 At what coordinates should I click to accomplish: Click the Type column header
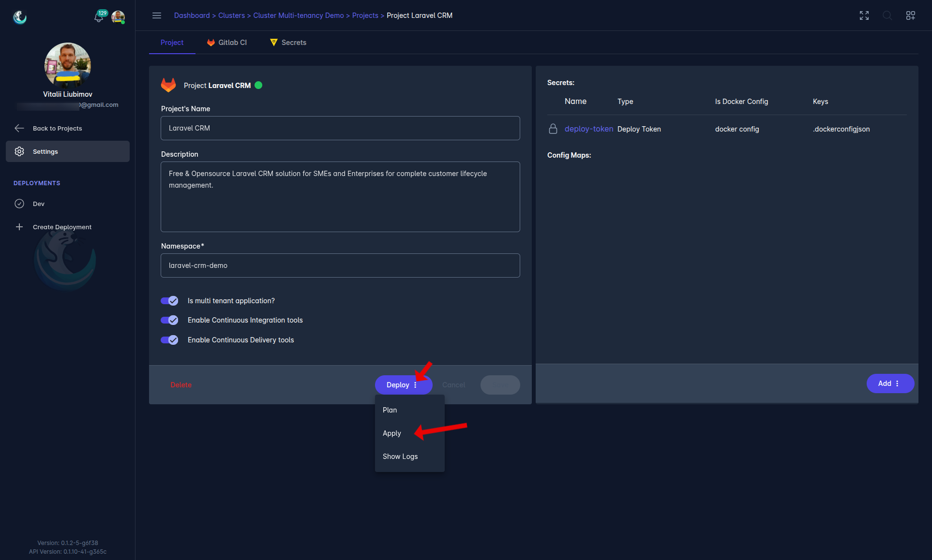[625, 102]
